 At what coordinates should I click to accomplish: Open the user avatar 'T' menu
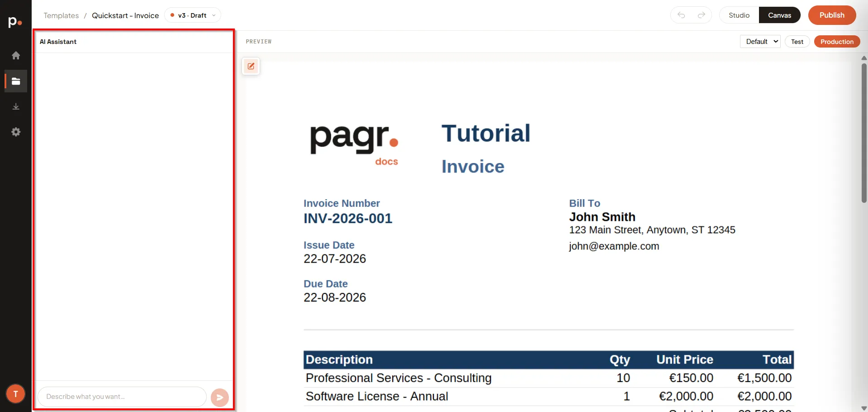(15, 394)
